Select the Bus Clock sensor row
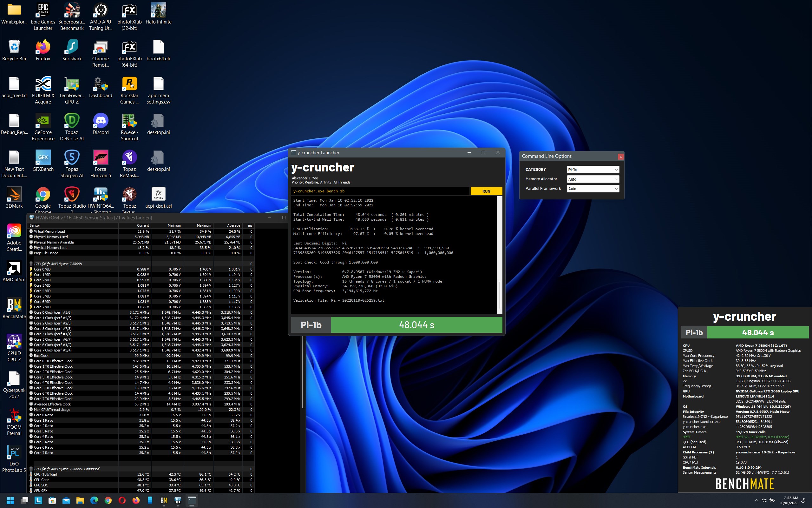 pos(141,356)
